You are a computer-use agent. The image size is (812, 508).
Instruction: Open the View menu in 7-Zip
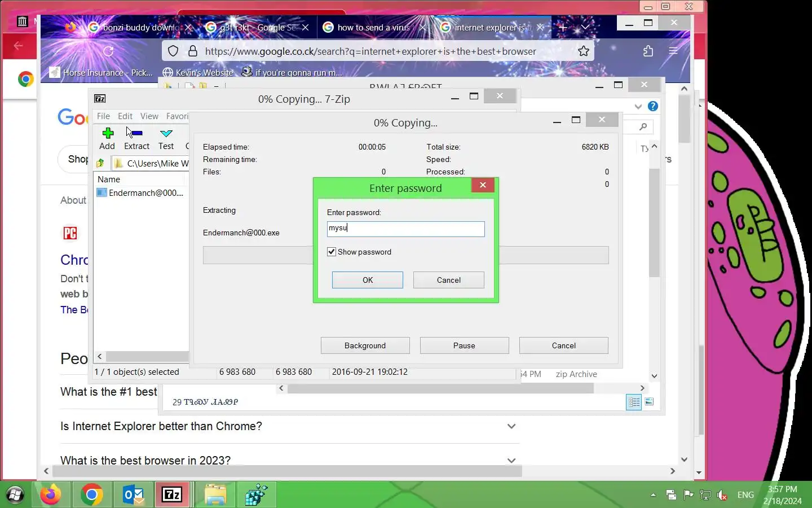click(149, 116)
